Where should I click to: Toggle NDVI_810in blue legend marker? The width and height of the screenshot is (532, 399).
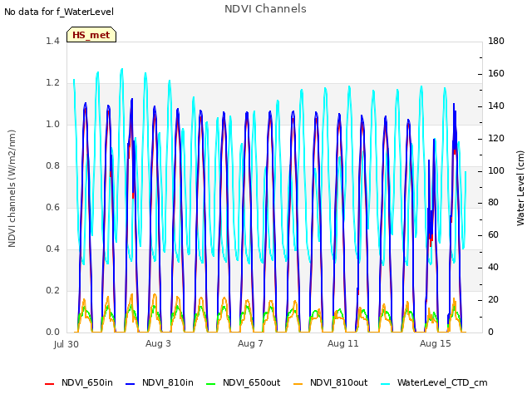[x=130, y=384]
